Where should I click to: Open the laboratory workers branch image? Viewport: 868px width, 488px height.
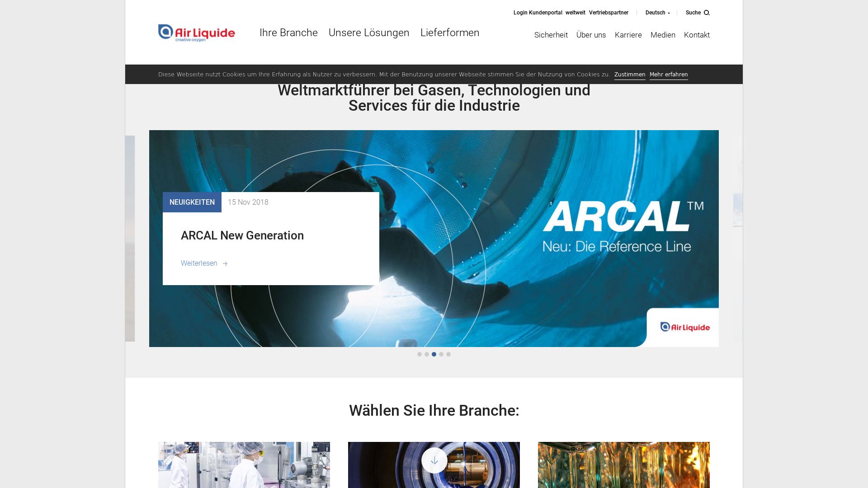click(244, 465)
